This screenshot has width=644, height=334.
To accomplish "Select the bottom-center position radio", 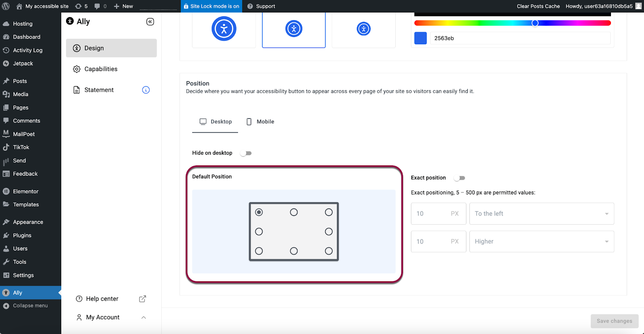I will 294,251.
